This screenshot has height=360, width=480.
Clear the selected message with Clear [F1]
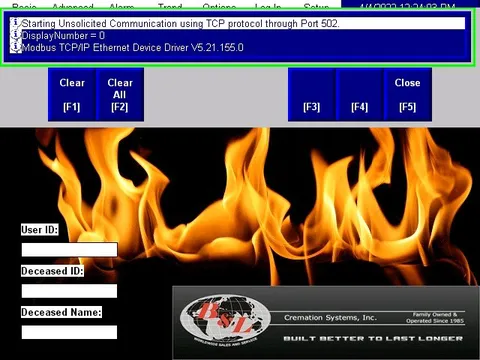[x=72, y=94]
